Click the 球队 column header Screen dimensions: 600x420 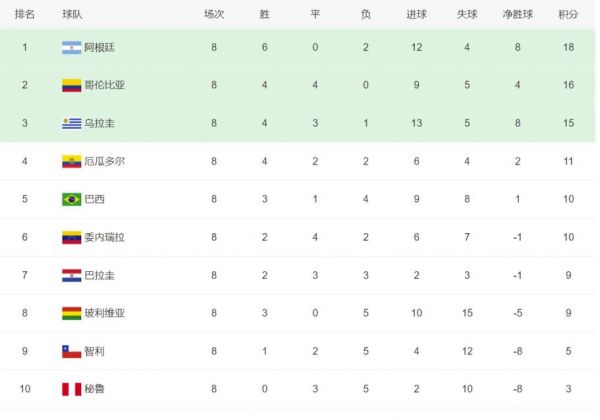[x=72, y=15]
